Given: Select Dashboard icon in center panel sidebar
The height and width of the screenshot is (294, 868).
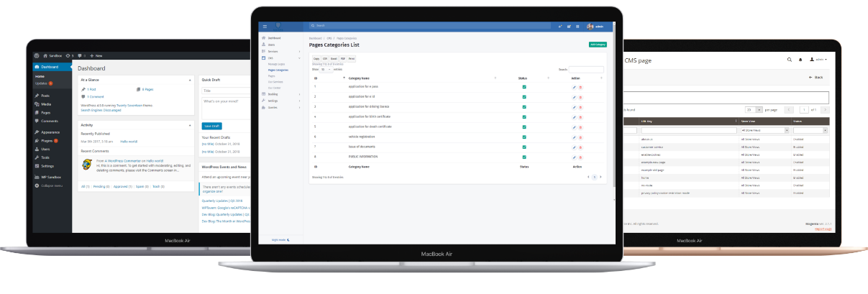Looking at the screenshot, I should (264, 37).
